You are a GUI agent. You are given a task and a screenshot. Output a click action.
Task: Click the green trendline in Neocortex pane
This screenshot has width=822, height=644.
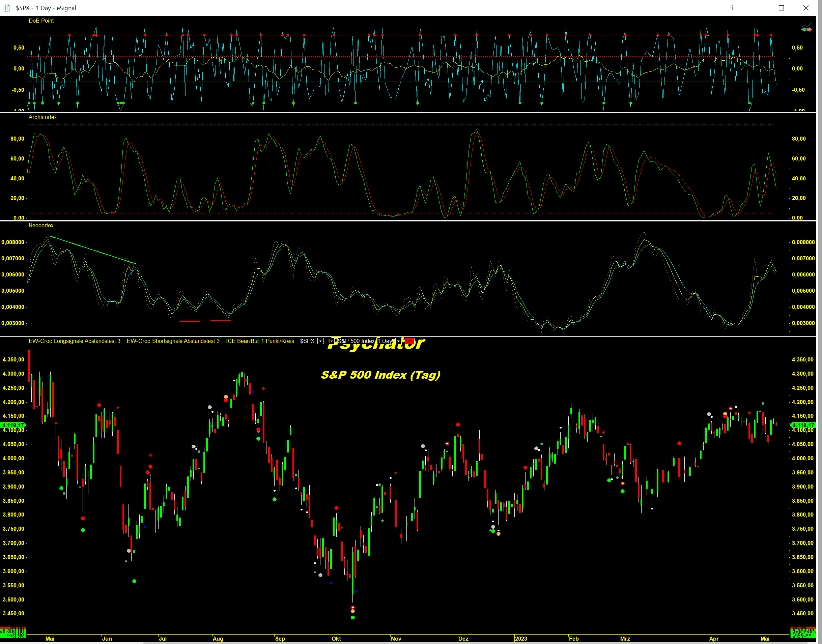coord(93,251)
